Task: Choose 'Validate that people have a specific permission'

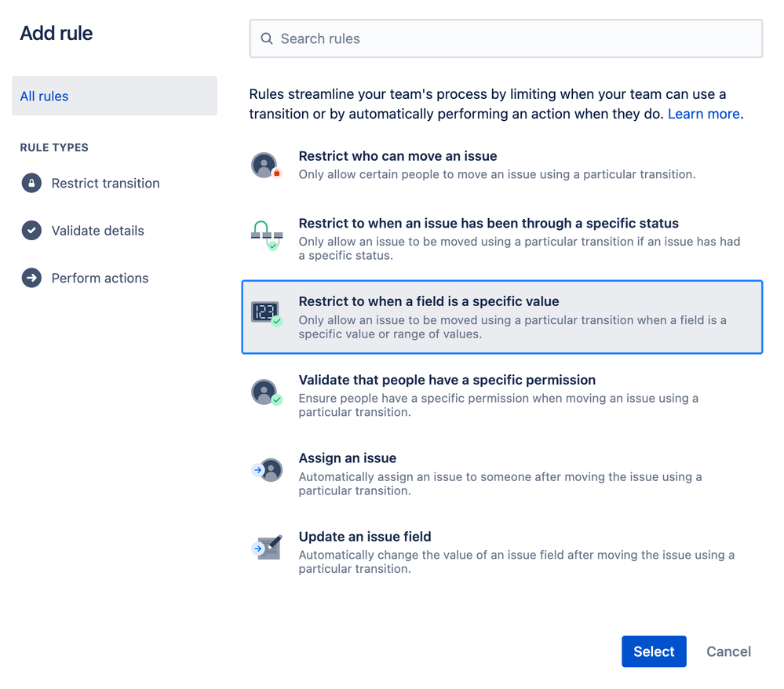Action: (x=502, y=396)
